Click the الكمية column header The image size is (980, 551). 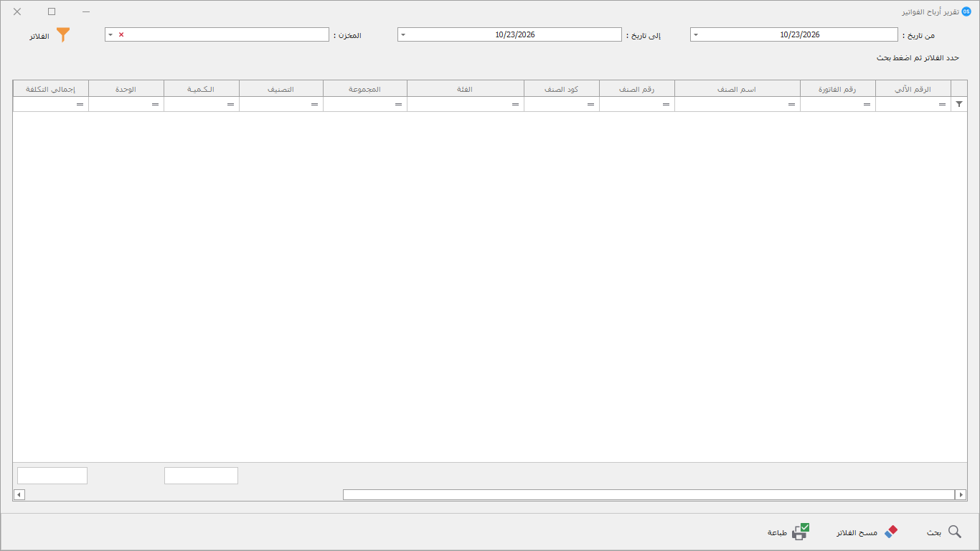coord(202,89)
